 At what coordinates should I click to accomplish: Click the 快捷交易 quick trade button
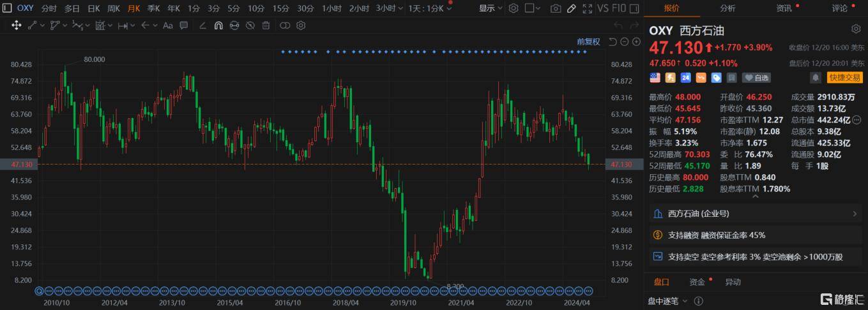pos(844,77)
